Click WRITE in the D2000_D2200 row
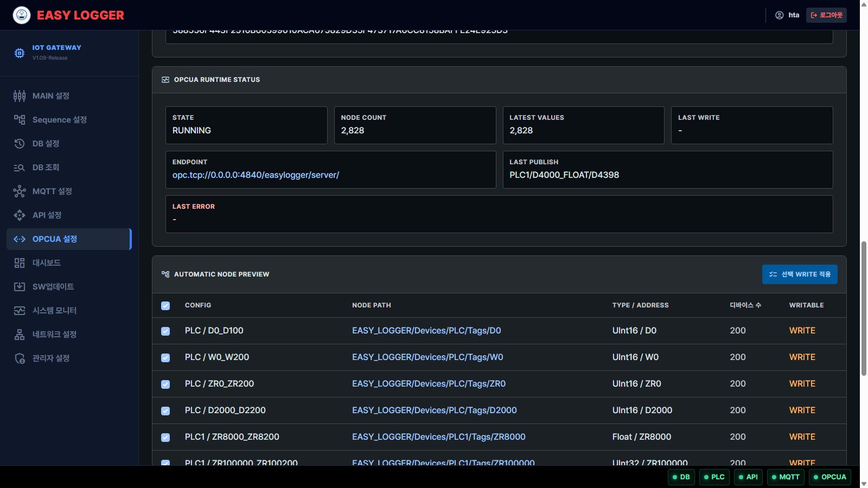 802,410
